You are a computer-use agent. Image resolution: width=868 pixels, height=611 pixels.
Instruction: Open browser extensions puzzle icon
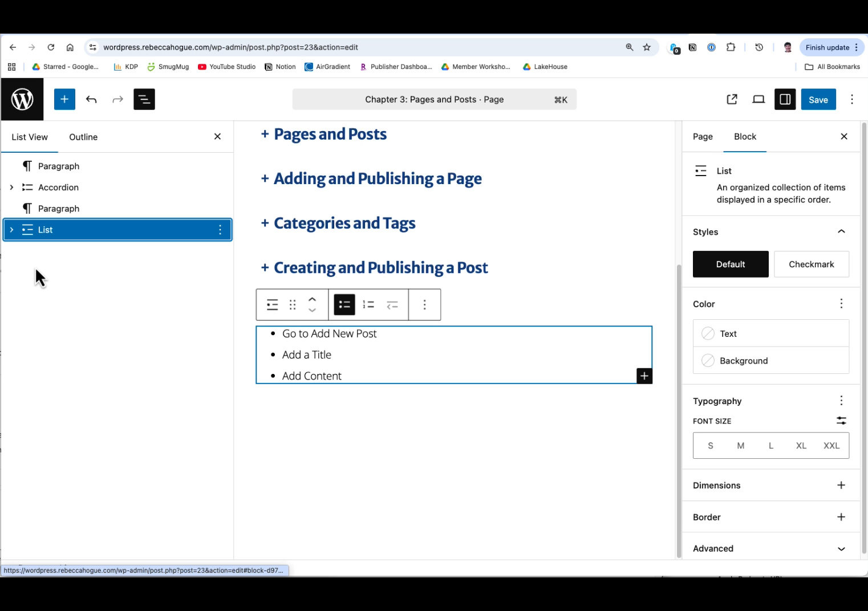[731, 47]
